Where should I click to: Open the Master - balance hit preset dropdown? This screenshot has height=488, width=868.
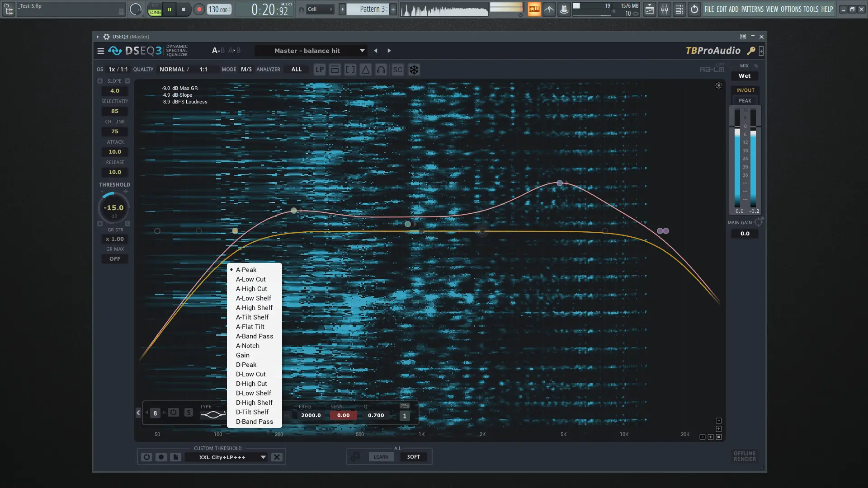pos(362,51)
